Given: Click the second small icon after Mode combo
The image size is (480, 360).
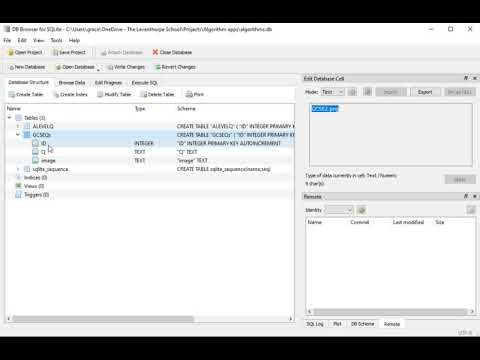Looking at the screenshot, I should (367, 92).
